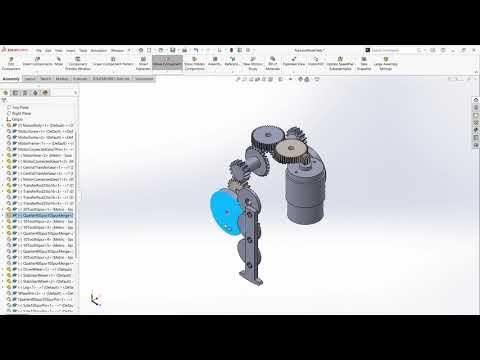Switch to the Evaluate tab
Viewport: 480px width, 360px height.
coord(80,79)
